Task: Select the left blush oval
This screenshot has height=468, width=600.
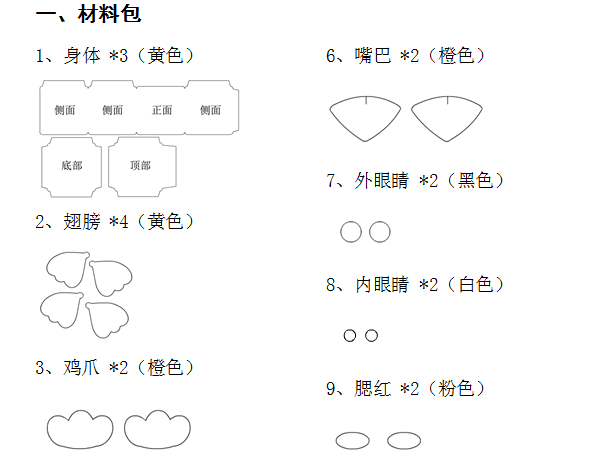Action: (352, 440)
